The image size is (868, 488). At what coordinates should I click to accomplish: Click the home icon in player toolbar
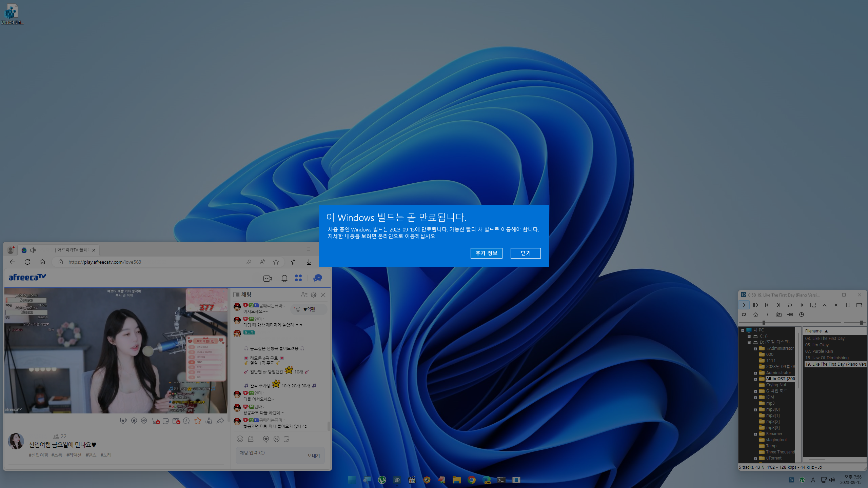755,314
